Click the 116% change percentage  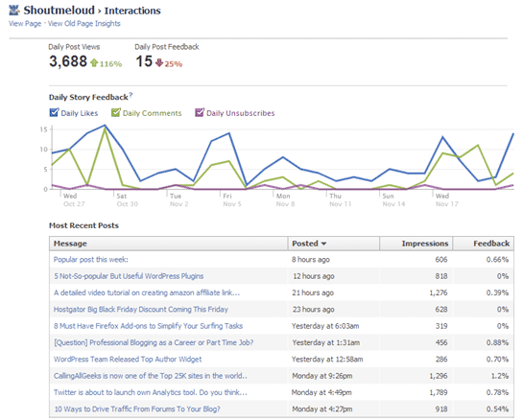click(x=111, y=64)
